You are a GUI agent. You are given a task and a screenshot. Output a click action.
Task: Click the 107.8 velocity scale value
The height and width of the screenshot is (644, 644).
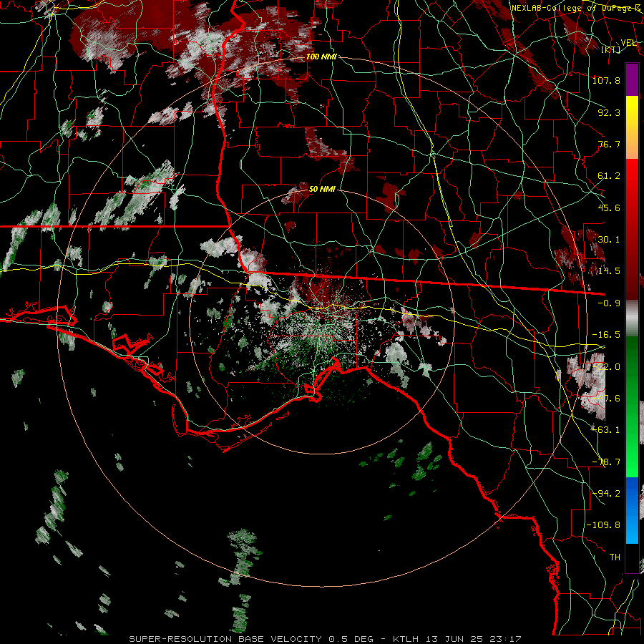click(606, 80)
